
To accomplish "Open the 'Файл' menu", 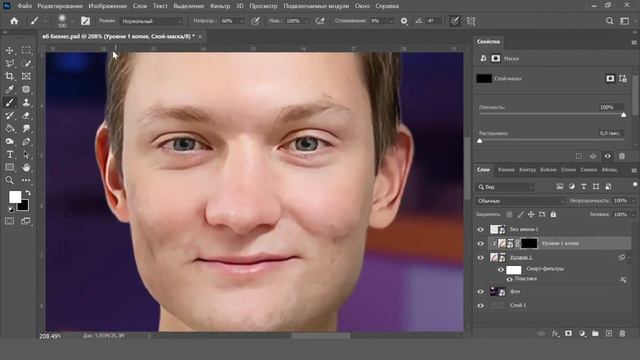I will tap(24, 6).
